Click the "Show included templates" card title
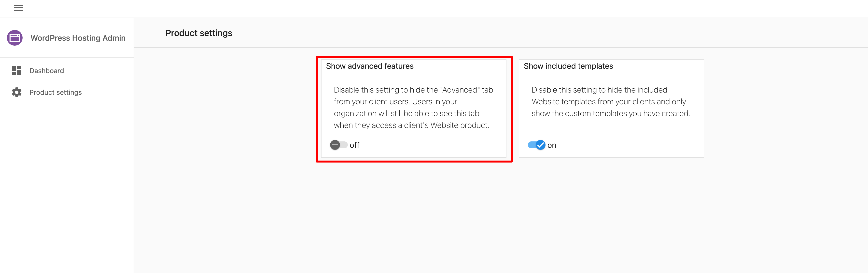Viewport: 868px width, 273px height. click(568, 66)
